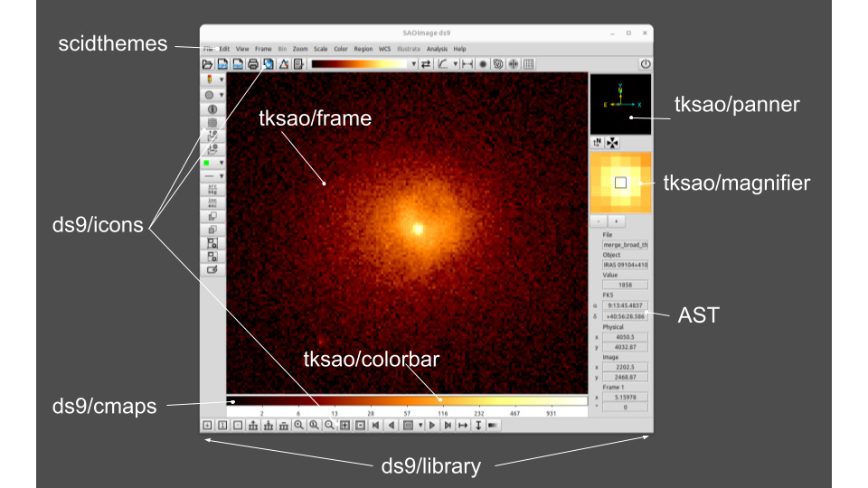868x488 pixels.
Task: Click the green region color swatch
Action: click(x=207, y=163)
